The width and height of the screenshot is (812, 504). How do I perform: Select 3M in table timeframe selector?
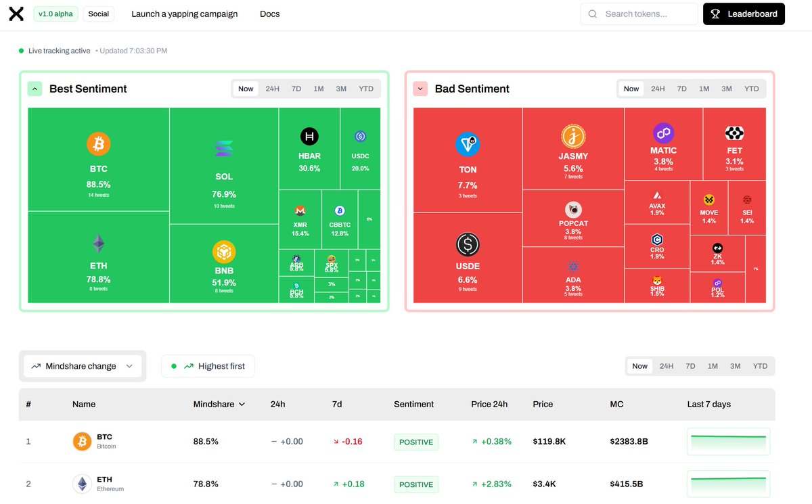736,366
